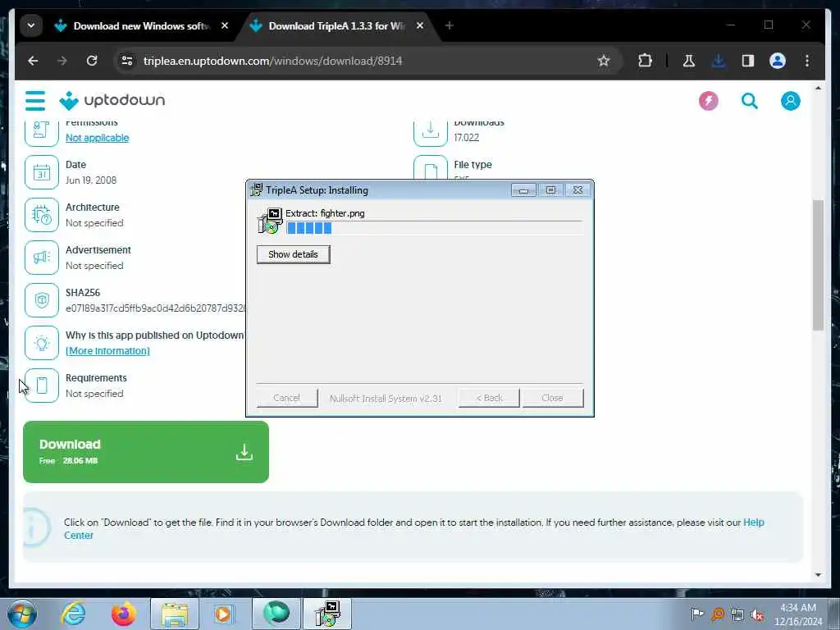Show Chrome downloads tray
The width and height of the screenshot is (840, 630).
pos(719,61)
